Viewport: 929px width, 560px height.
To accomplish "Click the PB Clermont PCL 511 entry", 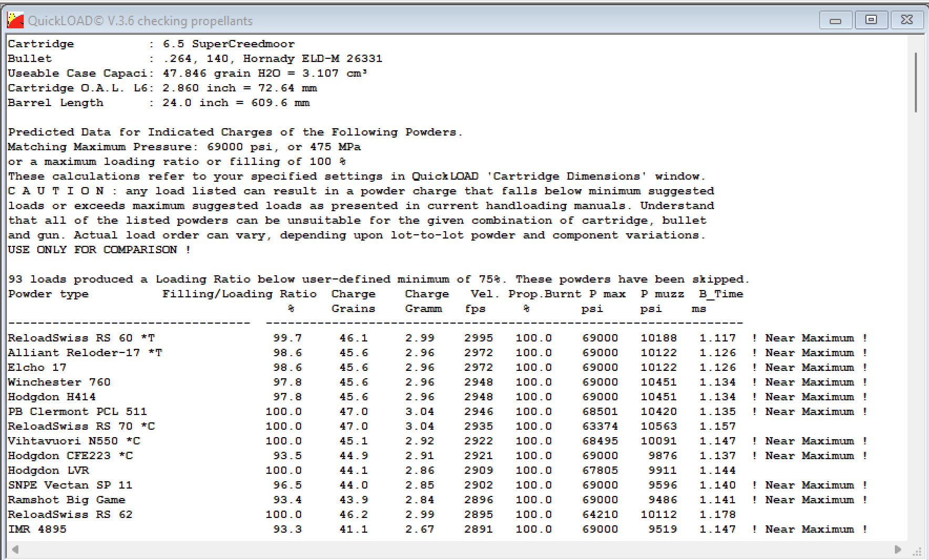I will point(77,411).
